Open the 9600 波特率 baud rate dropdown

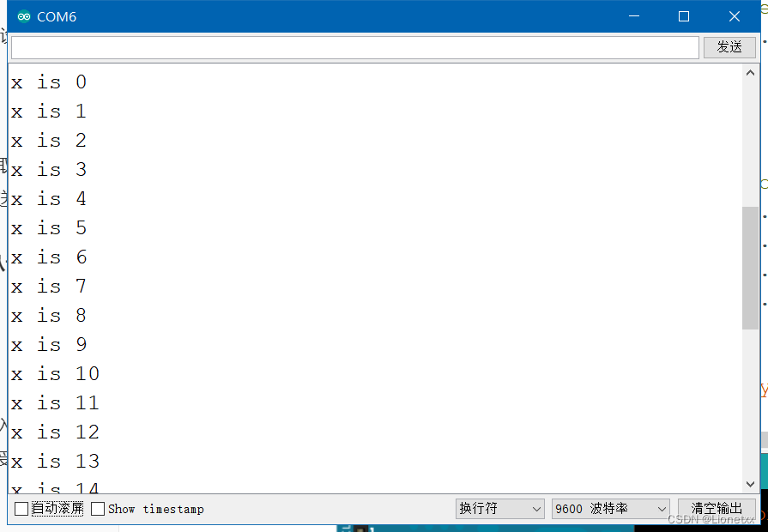pyautogui.click(x=610, y=509)
